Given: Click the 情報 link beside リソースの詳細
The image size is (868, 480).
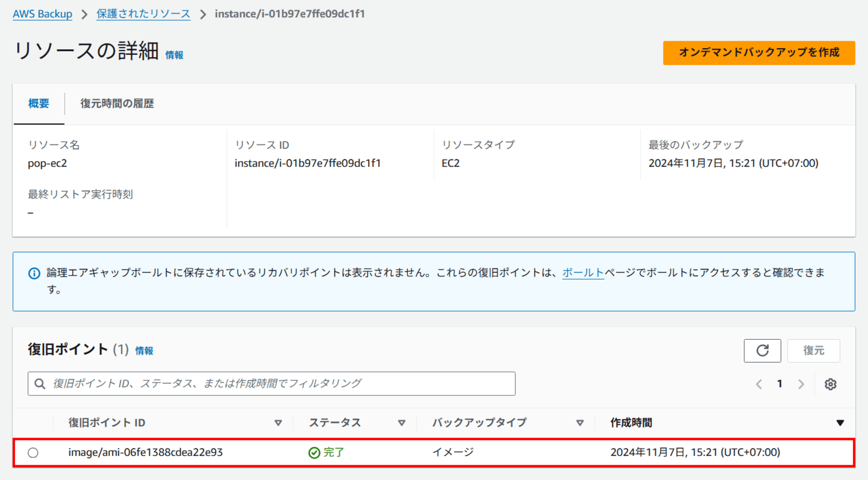Looking at the screenshot, I should point(174,55).
